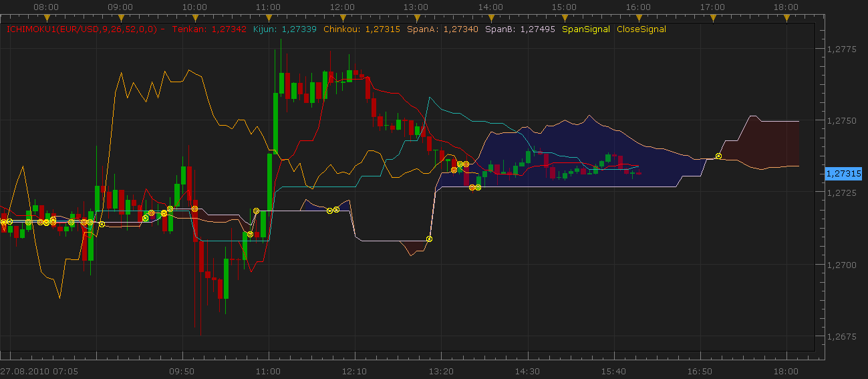Click the 18:00 triangle marker on top axis

786,17
